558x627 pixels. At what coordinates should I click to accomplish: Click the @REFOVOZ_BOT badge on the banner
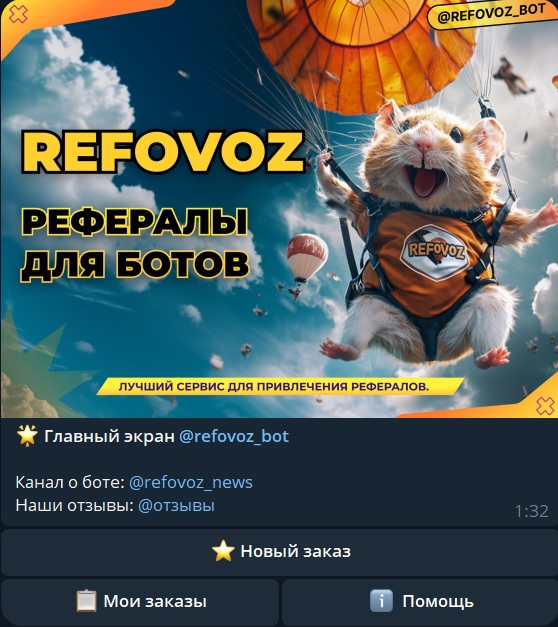491,14
